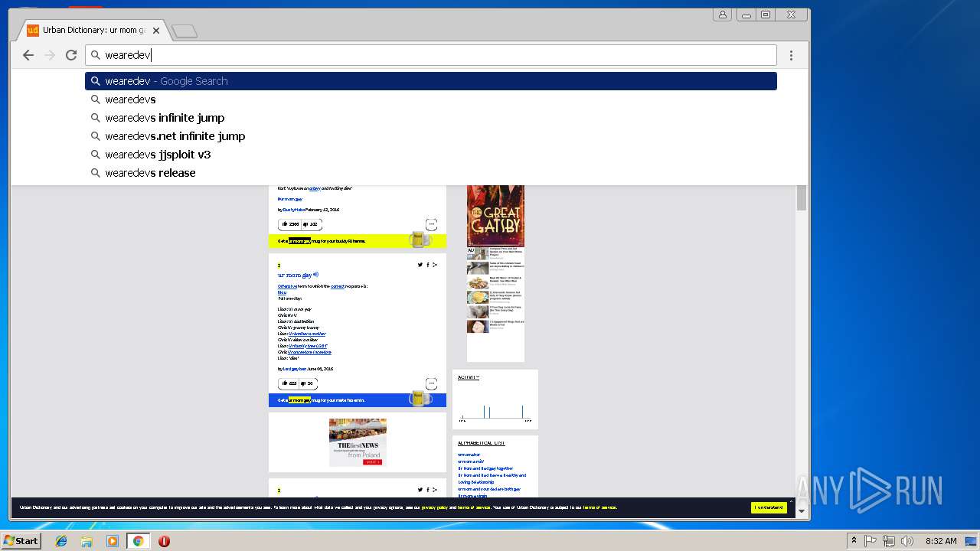Image resolution: width=980 pixels, height=551 pixels.
Task: Go back using the browser back arrow
Action: [28, 55]
